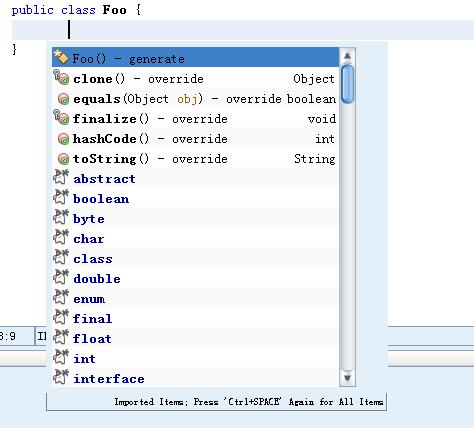Viewport: 474px width, 428px height.
Task: Click the Foo() generate constructor icon
Action: tap(61, 57)
